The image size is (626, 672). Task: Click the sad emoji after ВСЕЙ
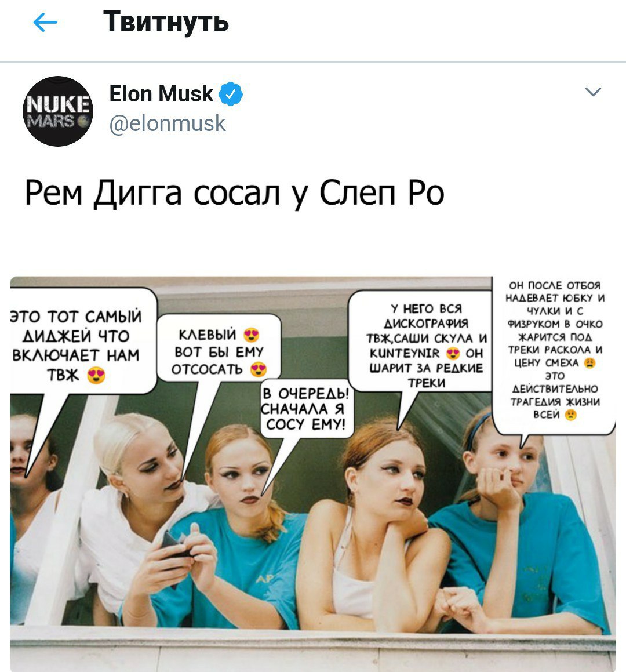pyautogui.click(x=570, y=415)
